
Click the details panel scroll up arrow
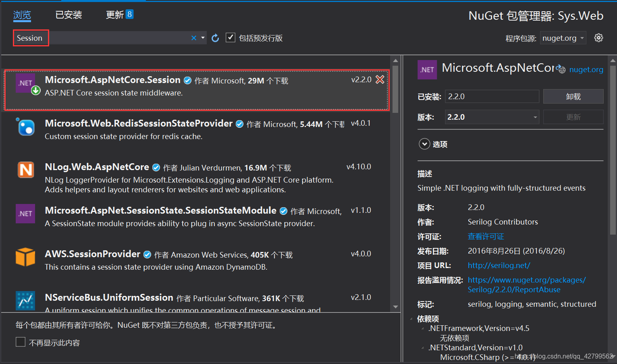pos(613,61)
